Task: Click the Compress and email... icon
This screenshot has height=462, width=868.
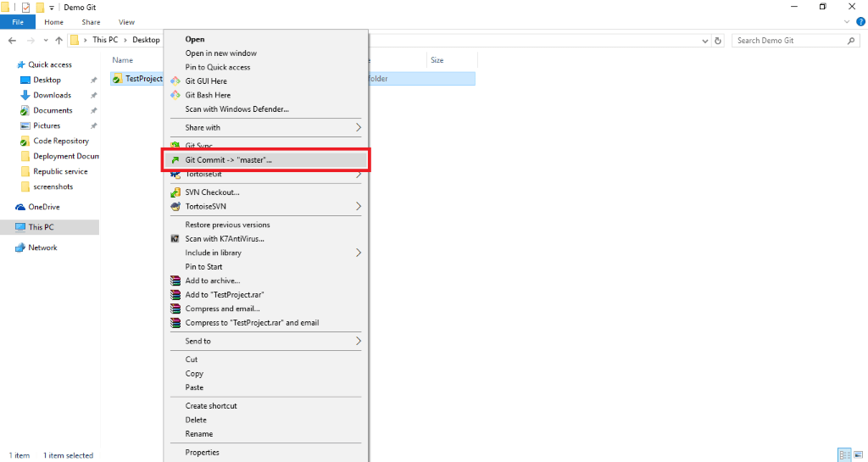Action: click(175, 309)
